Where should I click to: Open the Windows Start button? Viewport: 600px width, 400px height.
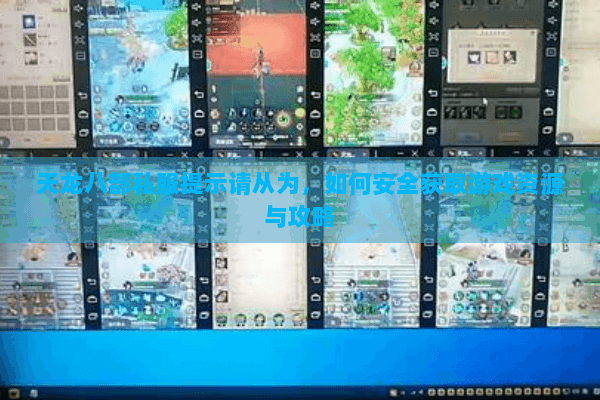pos(14,393)
